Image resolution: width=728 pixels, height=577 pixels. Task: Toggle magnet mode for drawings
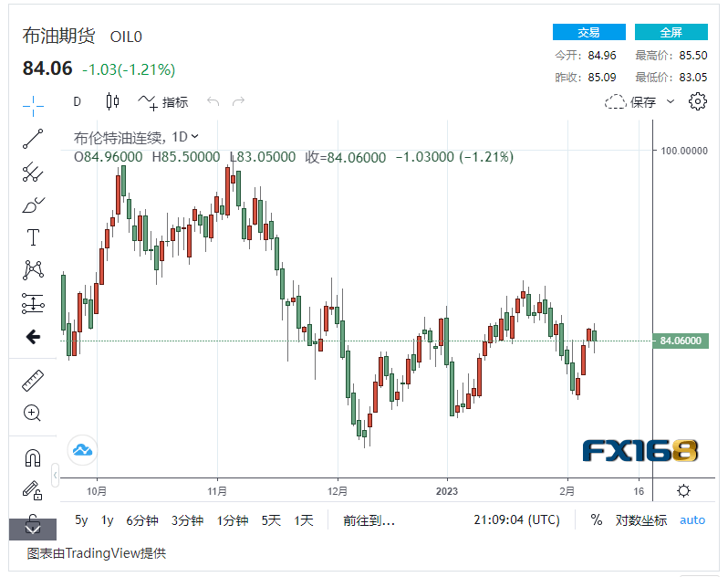click(x=33, y=457)
